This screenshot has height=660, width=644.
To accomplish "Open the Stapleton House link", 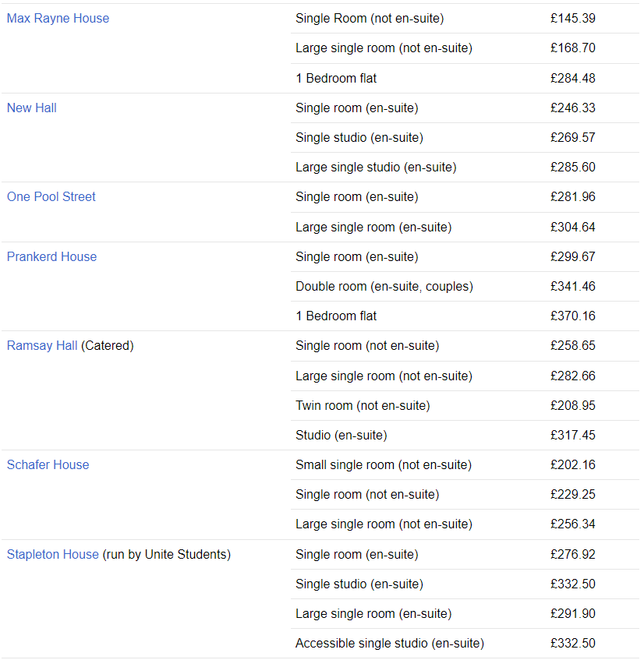I will point(53,554).
